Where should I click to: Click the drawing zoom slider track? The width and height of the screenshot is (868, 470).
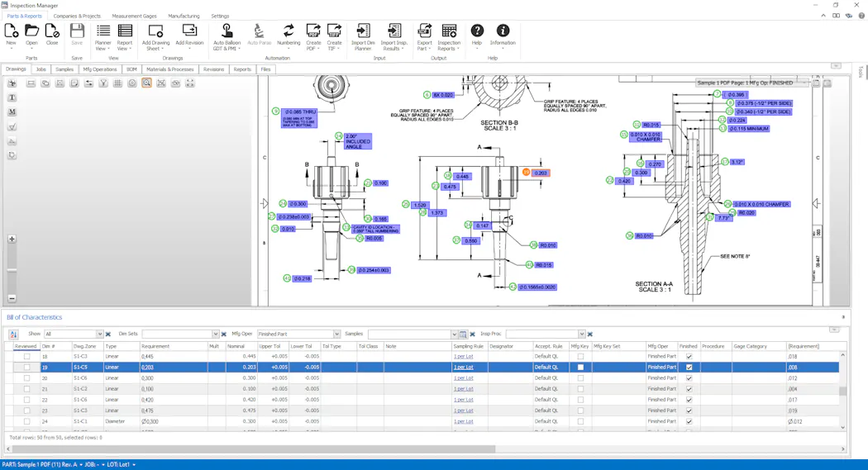tap(12, 268)
